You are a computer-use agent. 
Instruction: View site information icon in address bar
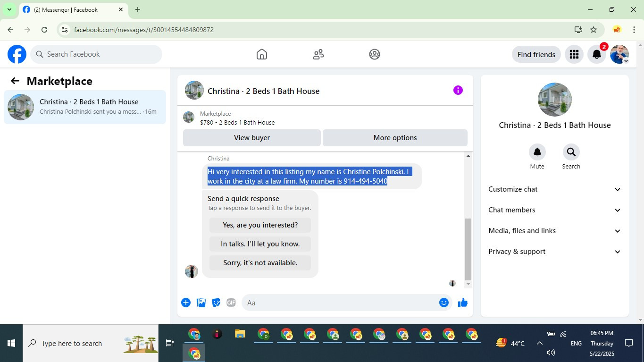[65, 30]
